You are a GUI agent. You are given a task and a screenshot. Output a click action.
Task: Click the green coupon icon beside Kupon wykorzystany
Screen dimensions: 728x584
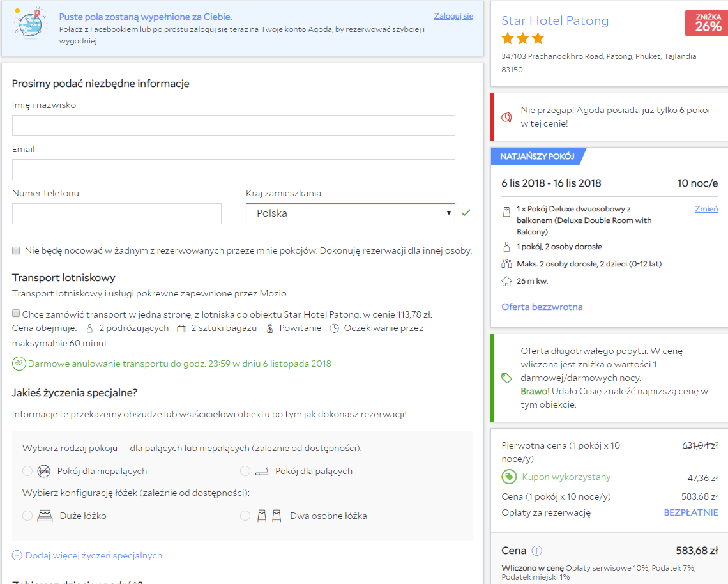click(509, 477)
